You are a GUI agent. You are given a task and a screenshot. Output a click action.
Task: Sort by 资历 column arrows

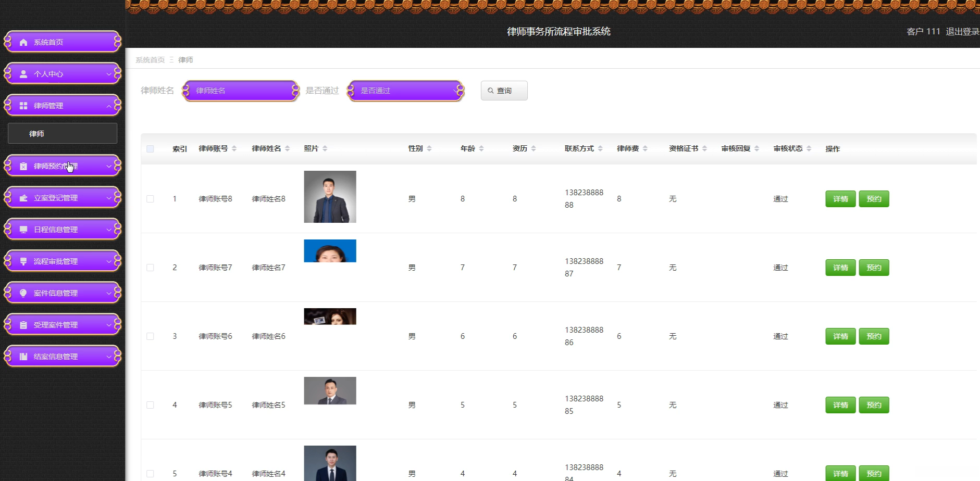point(534,148)
